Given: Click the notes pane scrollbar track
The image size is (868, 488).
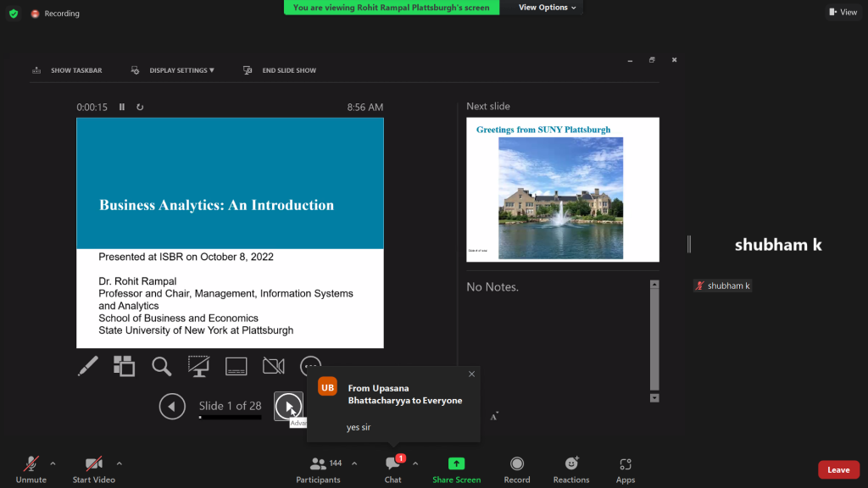Looking at the screenshot, I should coord(654,339).
